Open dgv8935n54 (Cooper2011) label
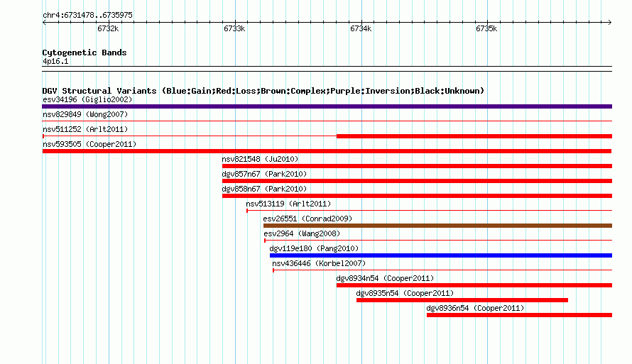The height and width of the screenshot is (364, 632). pyautogui.click(x=405, y=293)
